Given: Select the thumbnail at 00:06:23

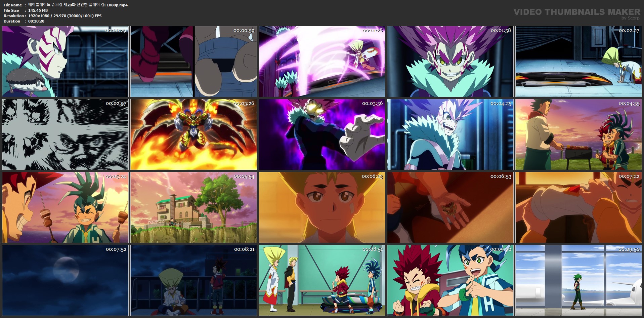Looking at the screenshot, I should point(322,207).
